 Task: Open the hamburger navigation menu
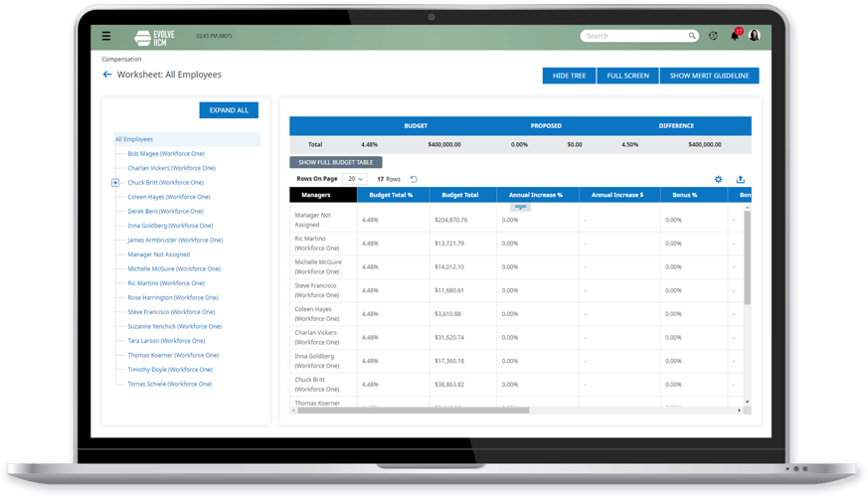pyautogui.click(x=106, y=36)
